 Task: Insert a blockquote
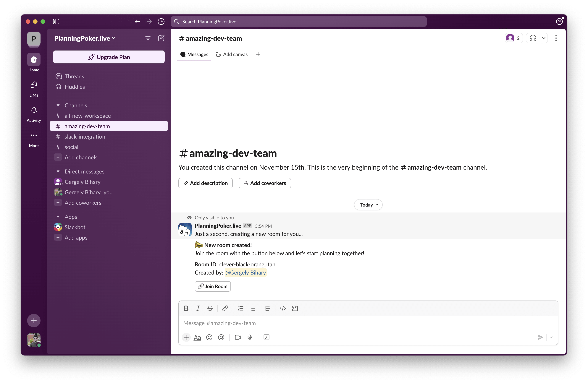tap(267, 308)
